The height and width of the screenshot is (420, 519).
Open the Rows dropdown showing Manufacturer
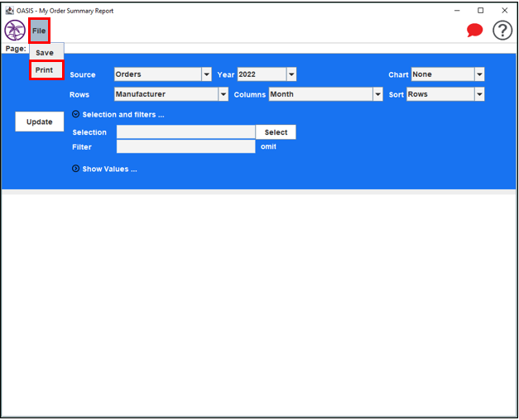[171, 94]
